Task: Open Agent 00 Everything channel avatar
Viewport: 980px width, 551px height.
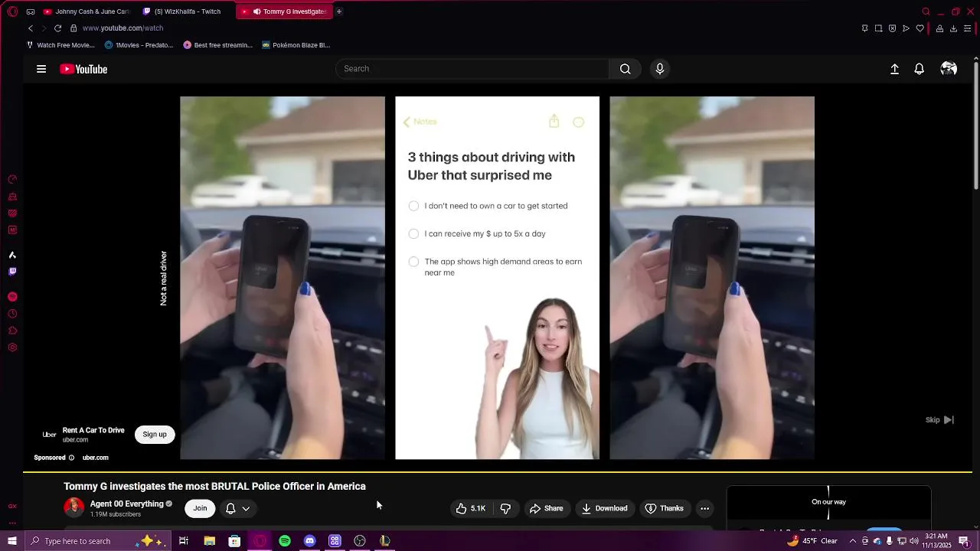Action: click(74, 507)
